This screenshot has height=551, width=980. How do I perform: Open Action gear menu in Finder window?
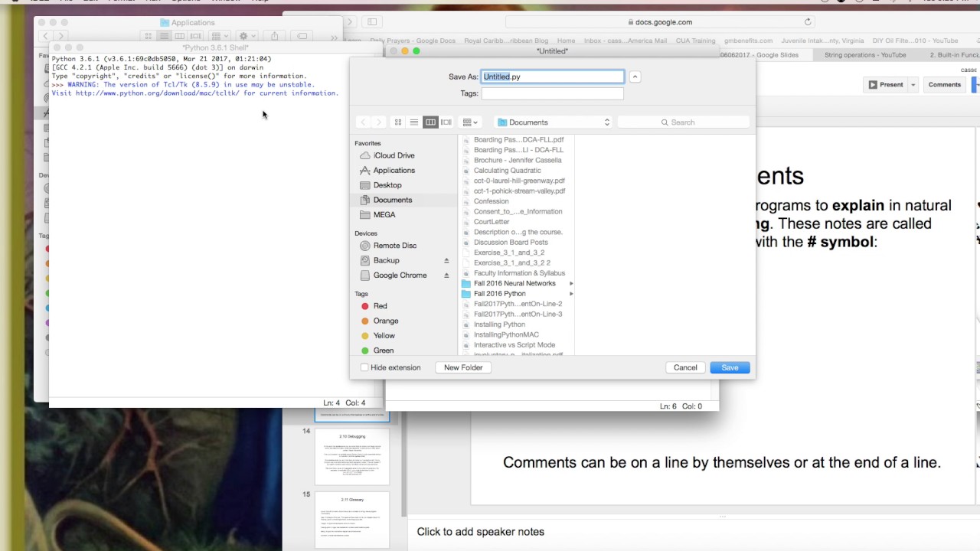pyautogui.click(x=247, y=36)
